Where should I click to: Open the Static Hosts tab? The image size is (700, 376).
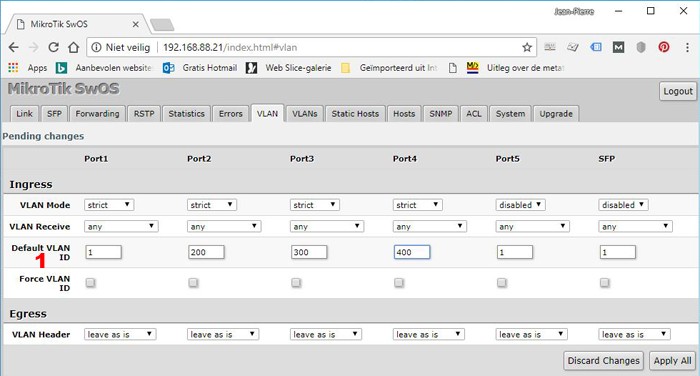click(355, 114)
